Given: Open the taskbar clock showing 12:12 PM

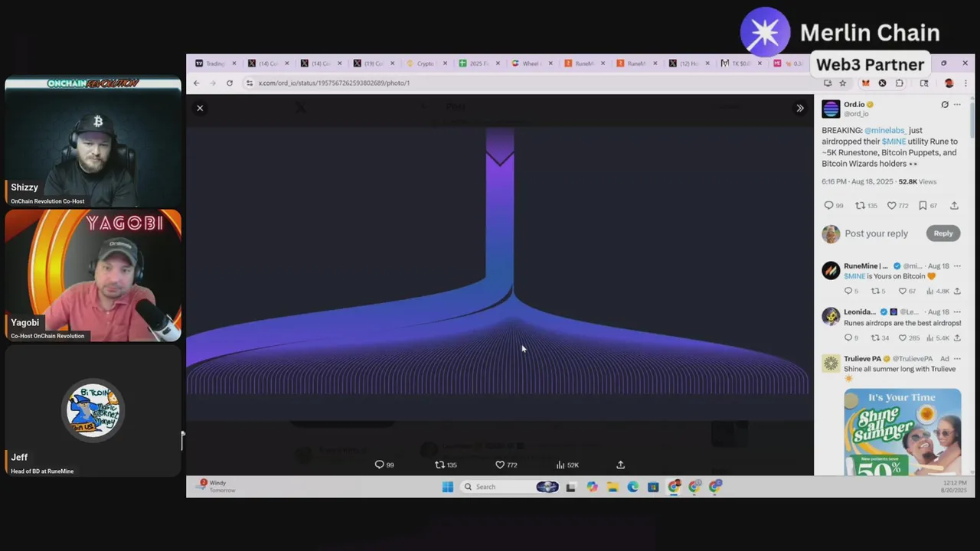Looking at the screenshot, I should tap(953, 486).
